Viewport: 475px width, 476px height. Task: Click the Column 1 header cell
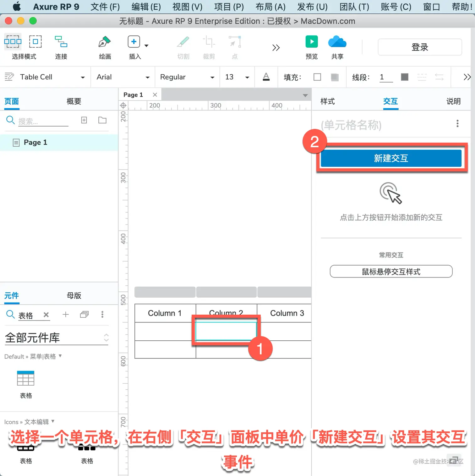(165, 313)
